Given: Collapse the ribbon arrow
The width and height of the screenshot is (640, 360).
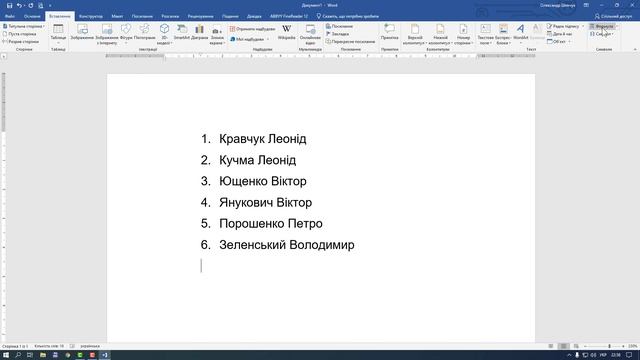Looking at the screenshot, I should [635, 49].
